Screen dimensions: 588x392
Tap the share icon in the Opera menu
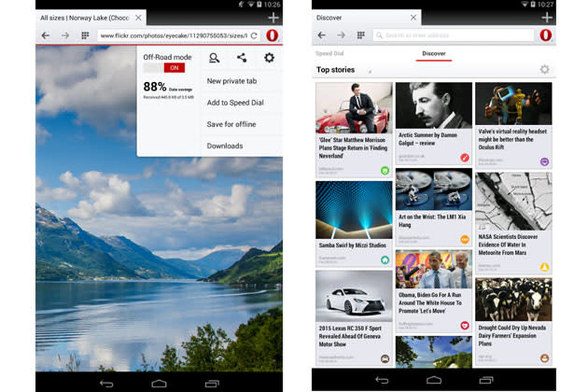click(241, 58)
